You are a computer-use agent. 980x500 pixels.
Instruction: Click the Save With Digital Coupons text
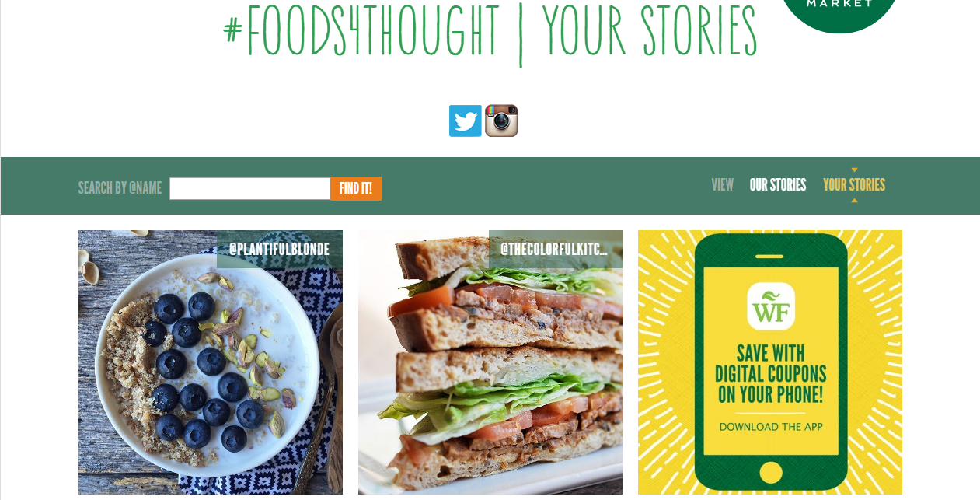[x=771, y=374]
